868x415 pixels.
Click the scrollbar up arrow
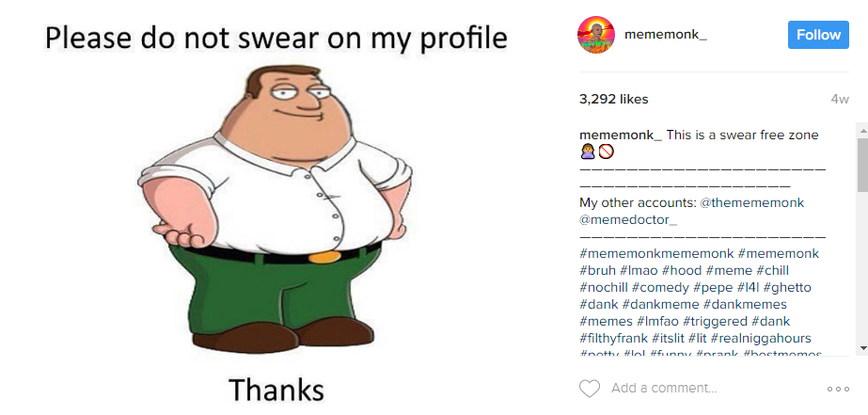point(862,130)
